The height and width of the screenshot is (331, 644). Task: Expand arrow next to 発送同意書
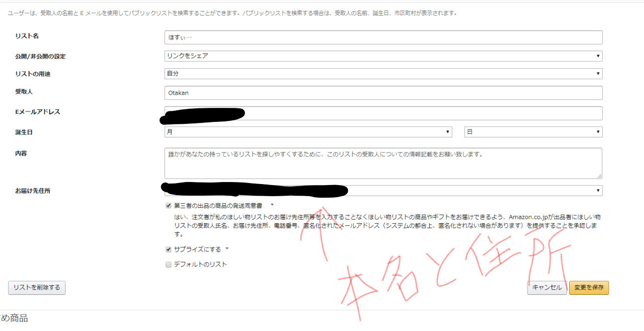[272, 205]
